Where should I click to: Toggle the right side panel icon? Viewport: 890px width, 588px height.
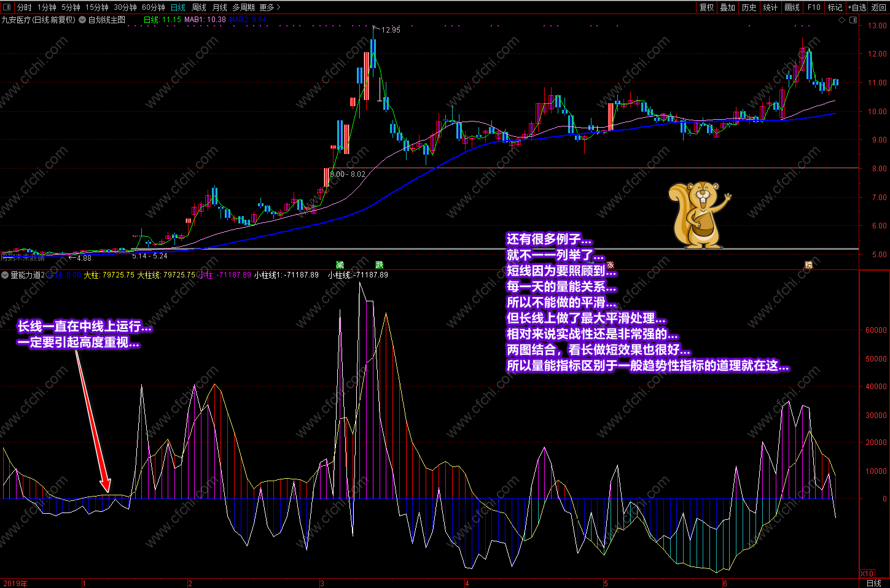[x=853, y=20]
